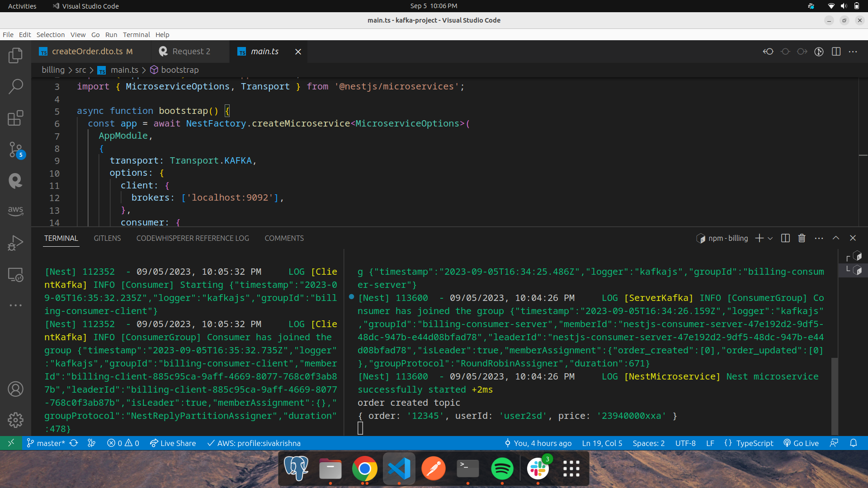Open the AWS Toolkit sidebar icon

15,211
